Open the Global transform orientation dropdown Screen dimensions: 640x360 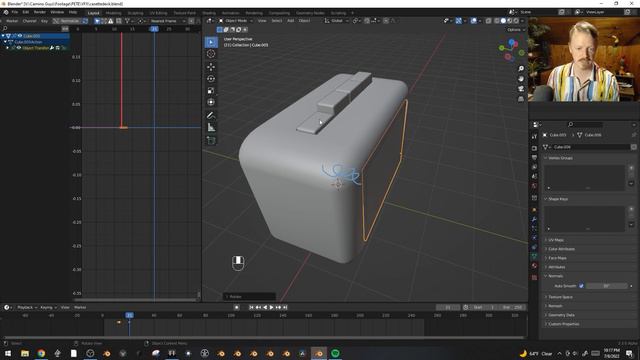point(337,21)
